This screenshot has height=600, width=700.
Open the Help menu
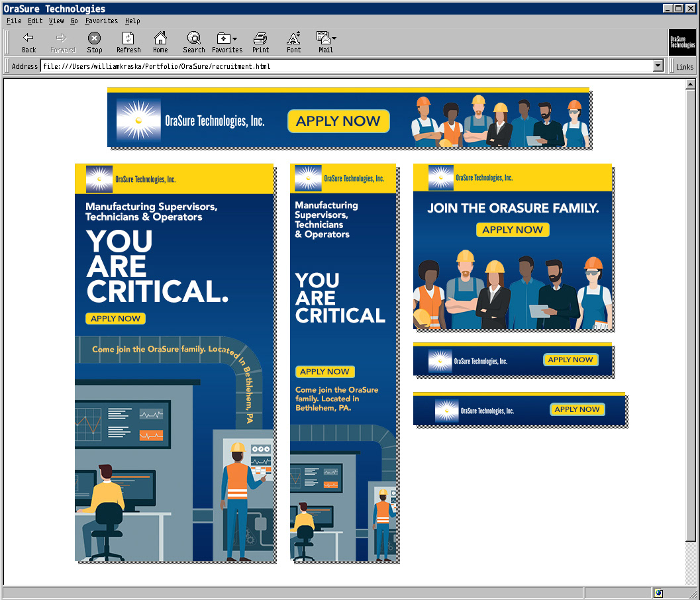click(132, 21)
